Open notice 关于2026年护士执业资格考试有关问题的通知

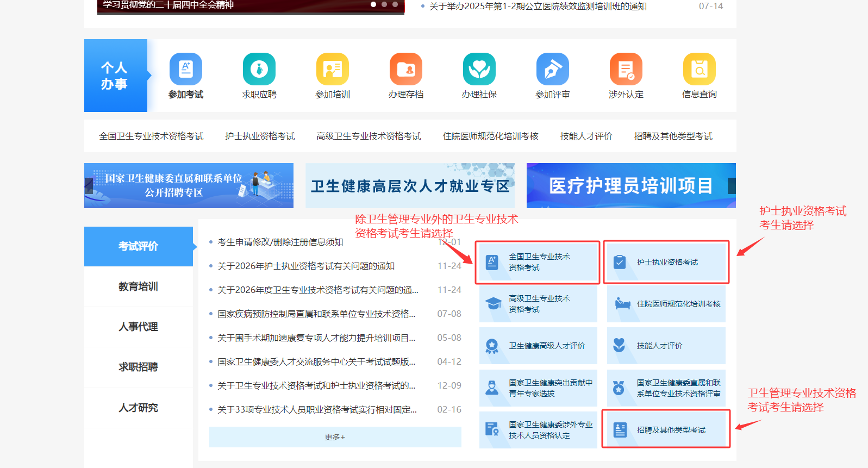(306, 266)
